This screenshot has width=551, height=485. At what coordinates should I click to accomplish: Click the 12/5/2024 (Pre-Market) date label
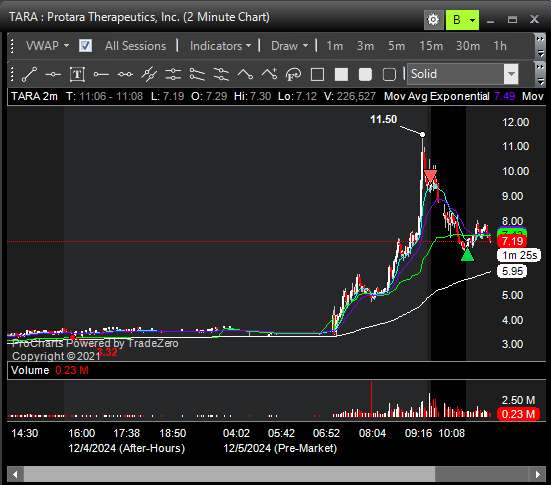280,448
